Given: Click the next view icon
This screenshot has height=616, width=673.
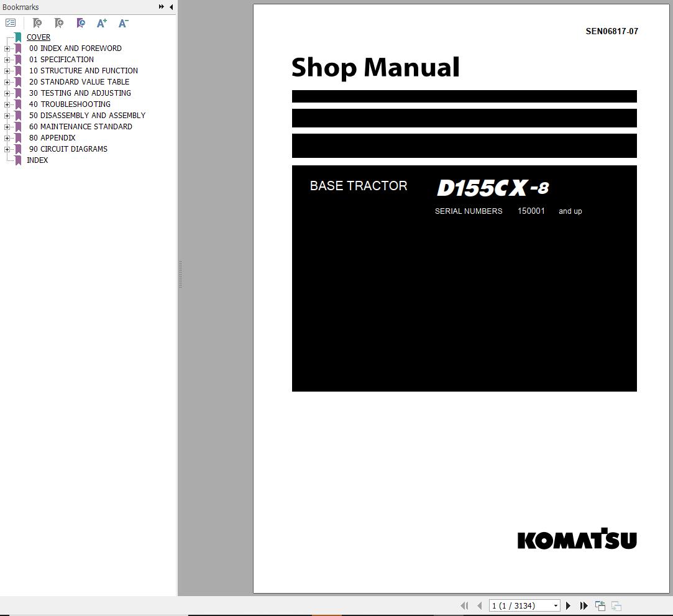Looking at the screenshot, I should click(616, 605).
